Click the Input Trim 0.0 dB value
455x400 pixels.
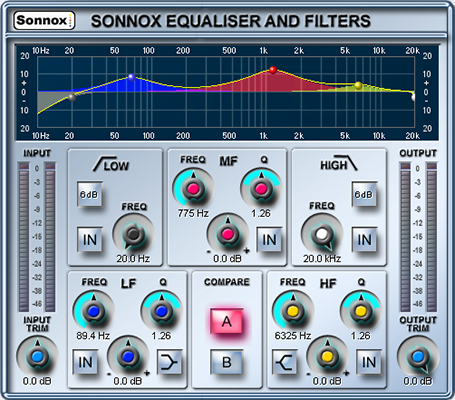tap(37, 381)
